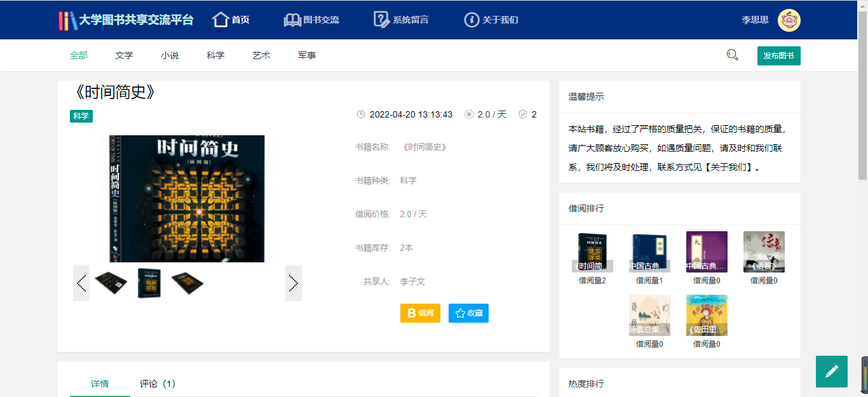Screen dimensions: 868x397
Task: Switch to the 详情 tab
Action: coord(100,384)
